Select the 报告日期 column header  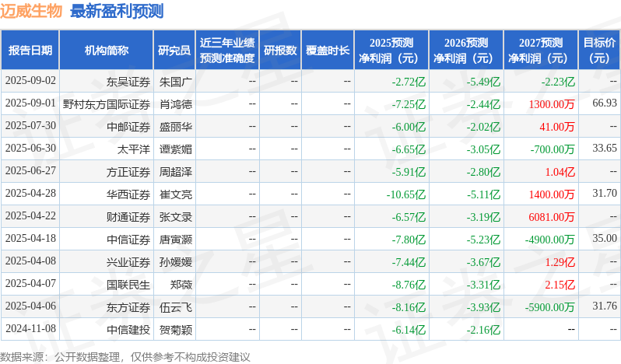click(x=30, y=51)
